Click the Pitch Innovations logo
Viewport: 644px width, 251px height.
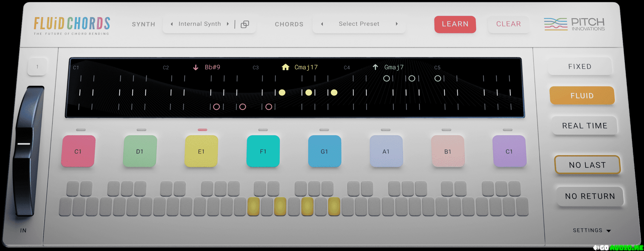pos(574,24)
